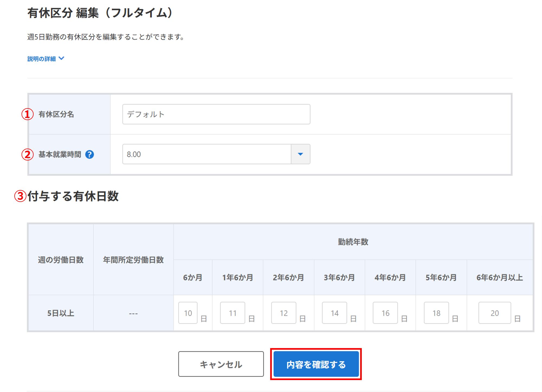
Task: Open the 基本就業時間 dropdown arrow
Action: click(300, 154)
